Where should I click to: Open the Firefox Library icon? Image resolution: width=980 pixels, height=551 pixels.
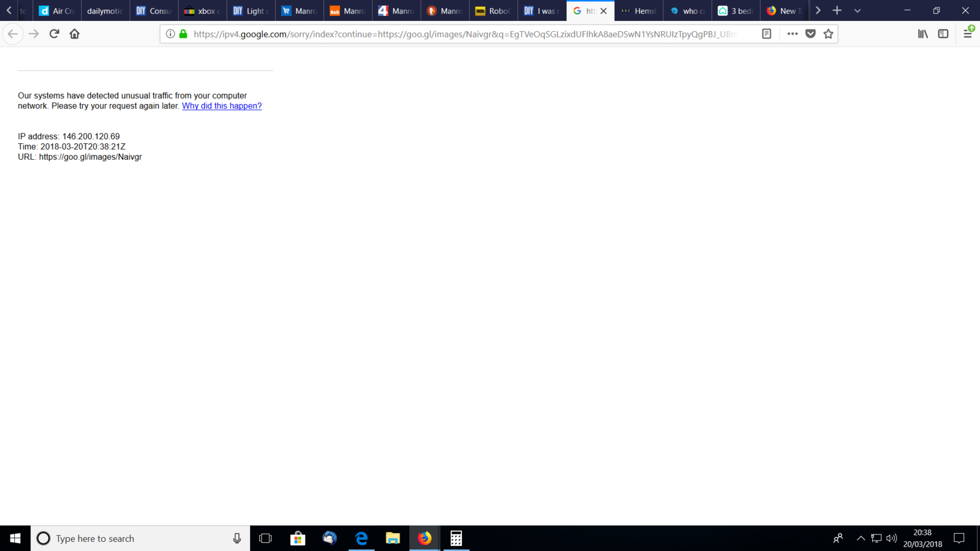coord(922,34)
